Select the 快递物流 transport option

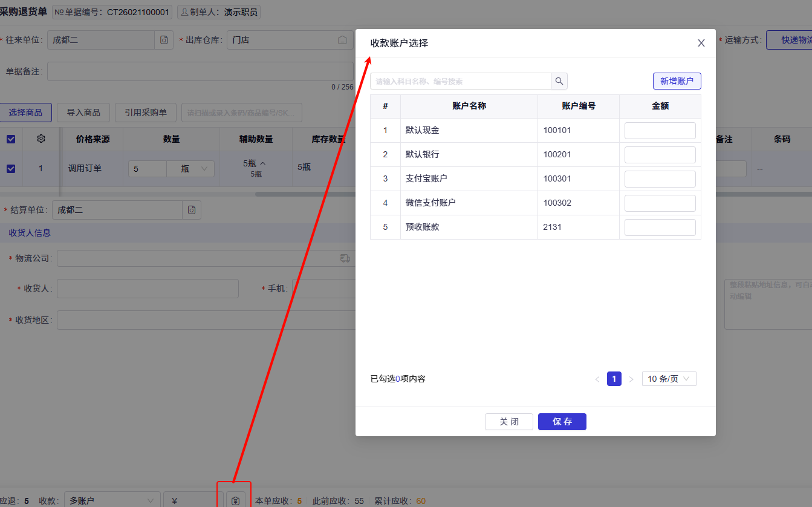pos(789,40)
